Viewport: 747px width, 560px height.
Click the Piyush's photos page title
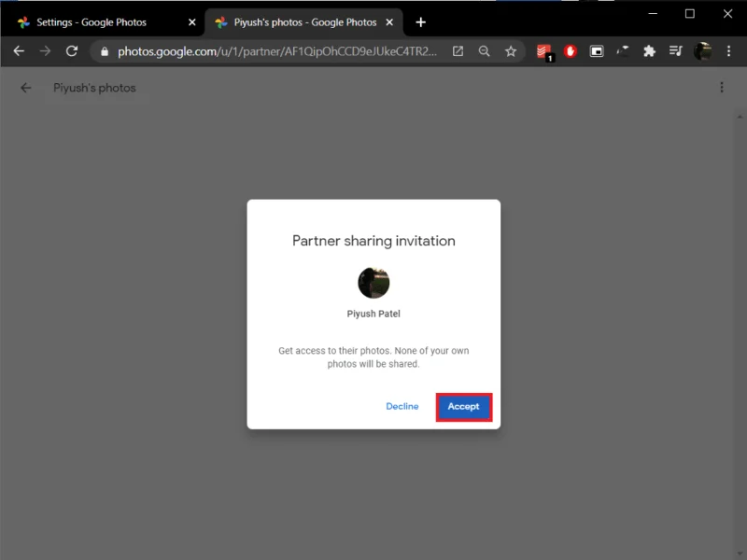click(94, 88)
